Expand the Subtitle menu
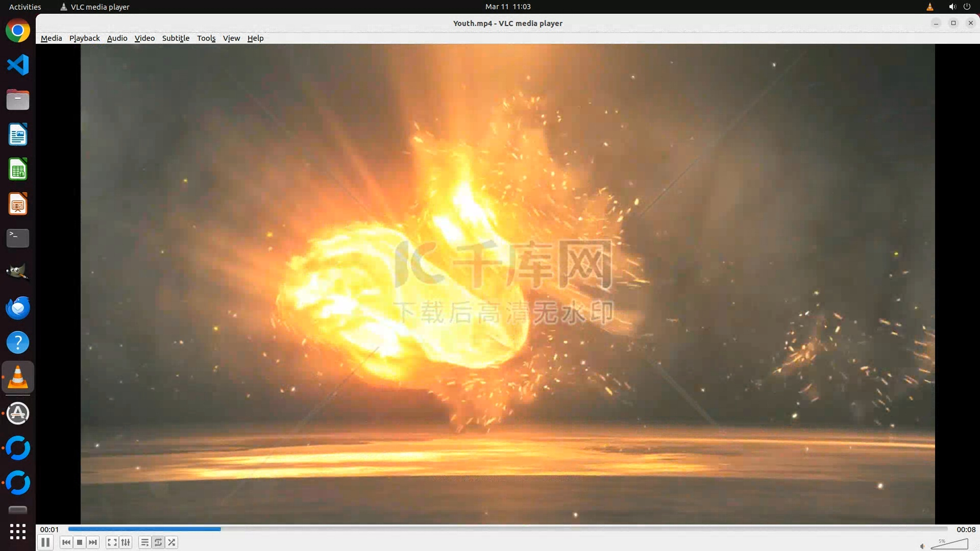This screenshot has height=551, width=980. pos(176,38)
